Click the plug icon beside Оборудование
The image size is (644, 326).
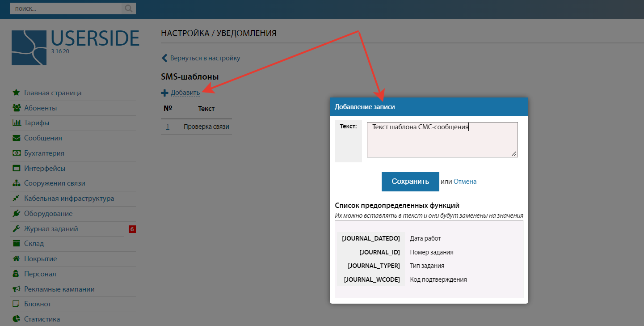click(17, 213)
